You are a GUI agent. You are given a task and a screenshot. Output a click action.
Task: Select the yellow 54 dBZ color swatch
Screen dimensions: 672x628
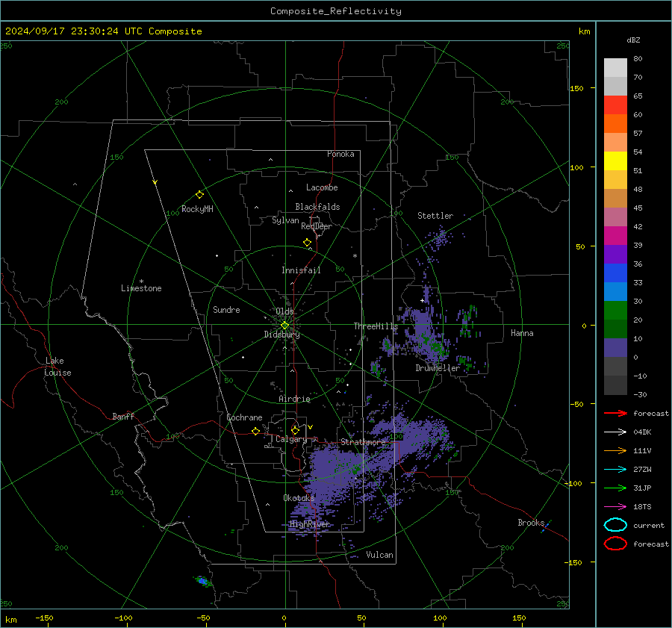[615, 161]
